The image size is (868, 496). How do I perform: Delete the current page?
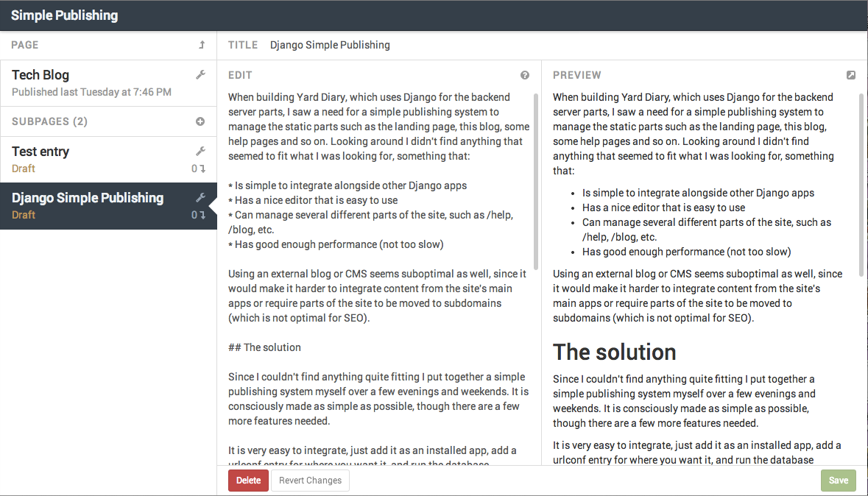click(249, 481)
